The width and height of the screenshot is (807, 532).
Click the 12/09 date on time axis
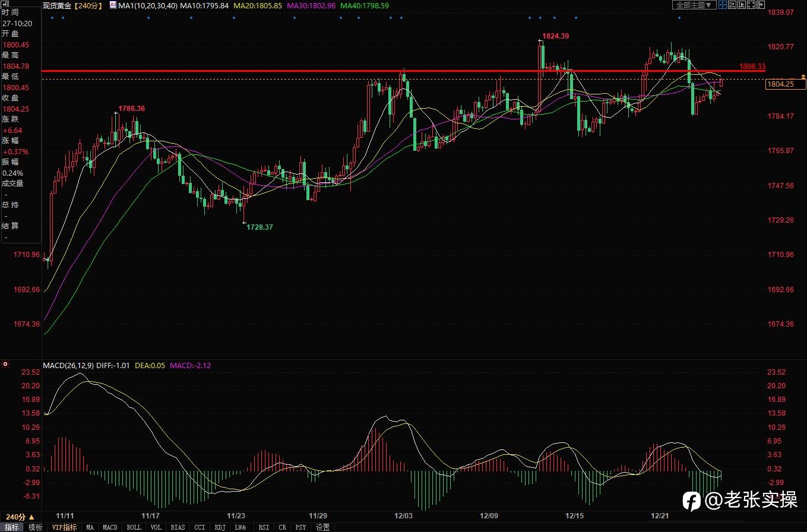pos(489,515)
